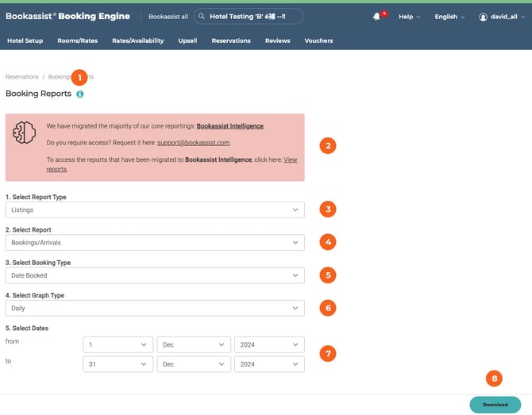The width and height of the screenshot is (532, 415).
Task: Open the Rooms/Rates menu
Action: point(77,40)
